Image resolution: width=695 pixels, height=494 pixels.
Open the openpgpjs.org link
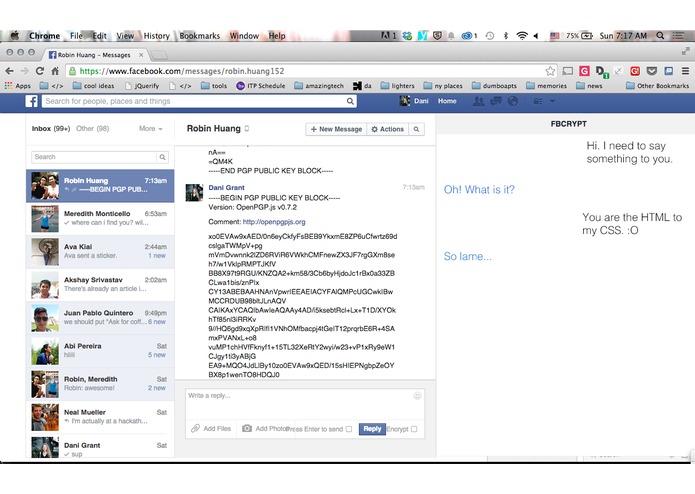coord(274,222)
